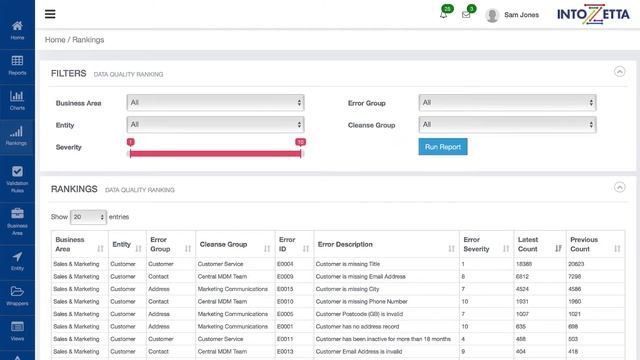The width and height of the screenshot is (640, 360).
Task: Click the Severity slider minimum handle
Action: [130, 142]
